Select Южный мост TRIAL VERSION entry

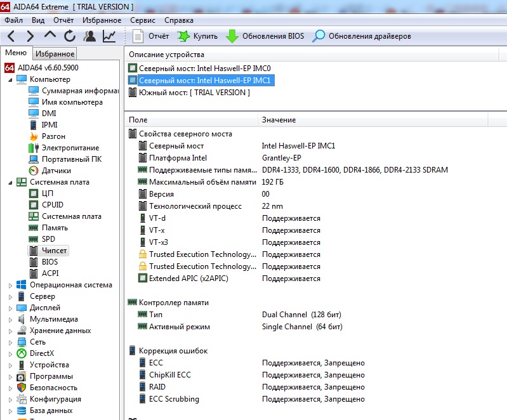click(194, 93)
